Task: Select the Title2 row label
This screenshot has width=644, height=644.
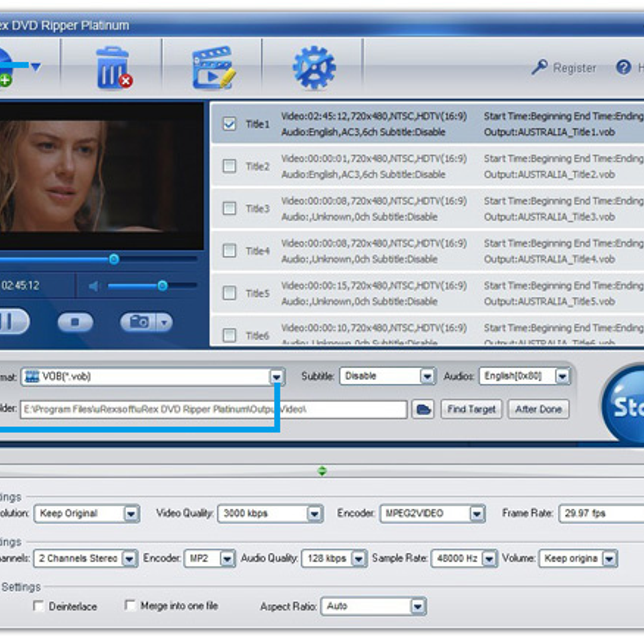Action: (x=258, y=166)
